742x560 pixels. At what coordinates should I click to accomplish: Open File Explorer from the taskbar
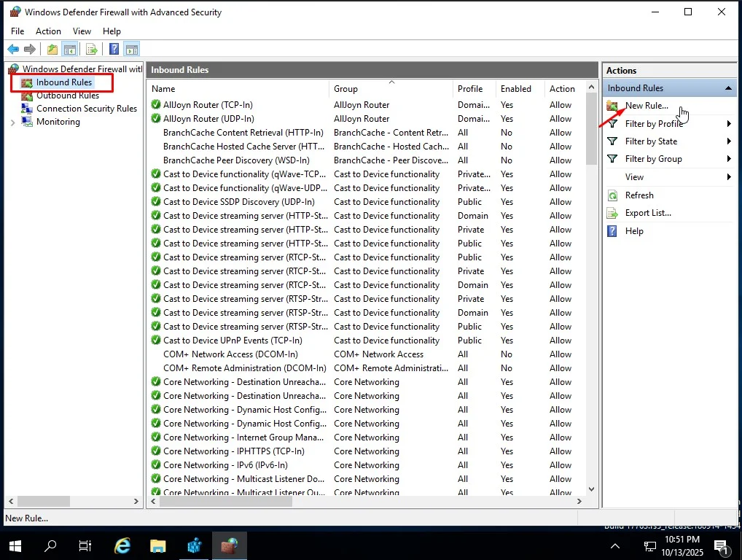[157, 545]
